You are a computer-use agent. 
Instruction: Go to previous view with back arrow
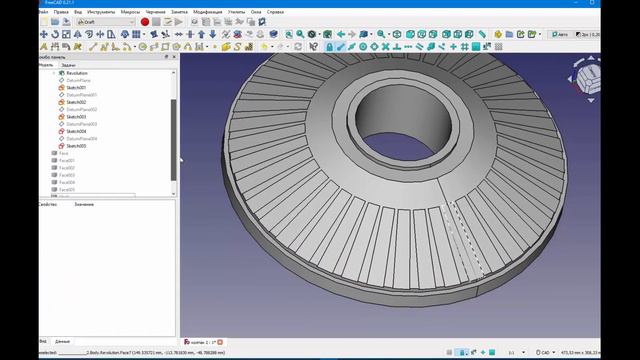pos(341,34)
